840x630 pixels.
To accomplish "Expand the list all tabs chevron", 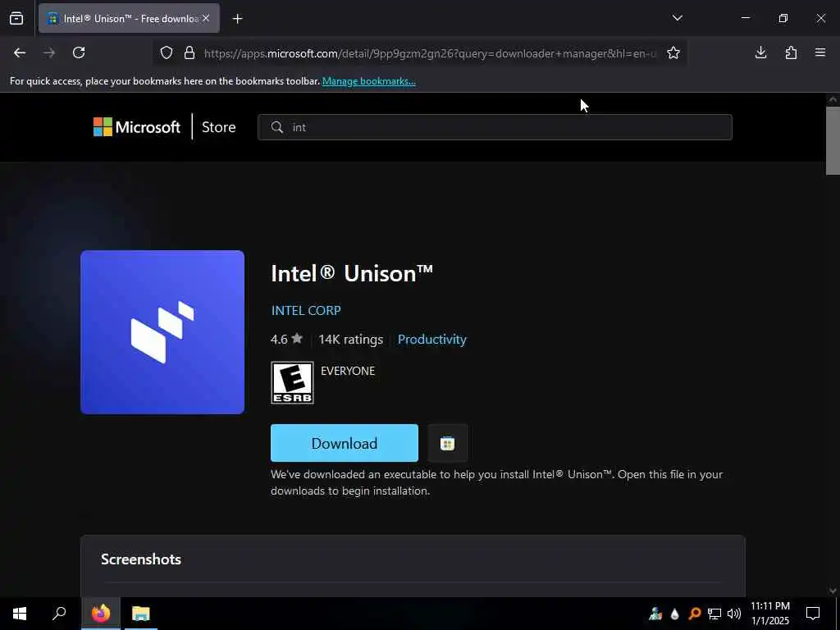I will [x=677, y=18].
